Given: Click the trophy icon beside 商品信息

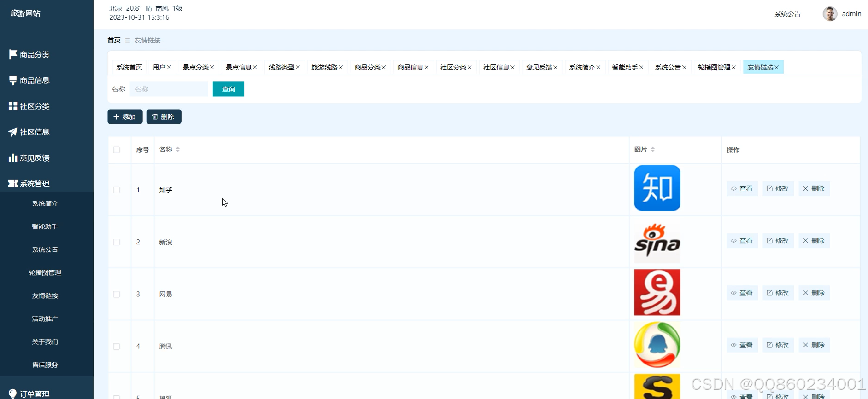Looking at the screenshot, I should tap(13, 81).
